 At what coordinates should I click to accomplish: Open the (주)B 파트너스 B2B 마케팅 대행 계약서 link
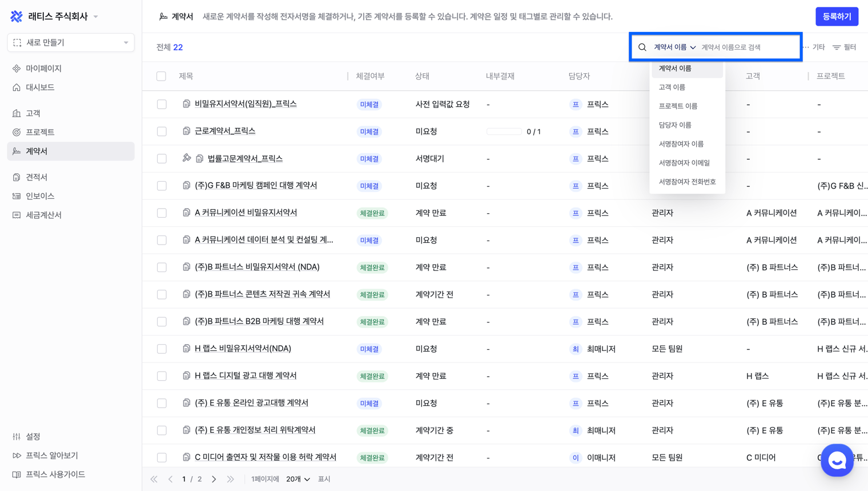pos(259,321)
